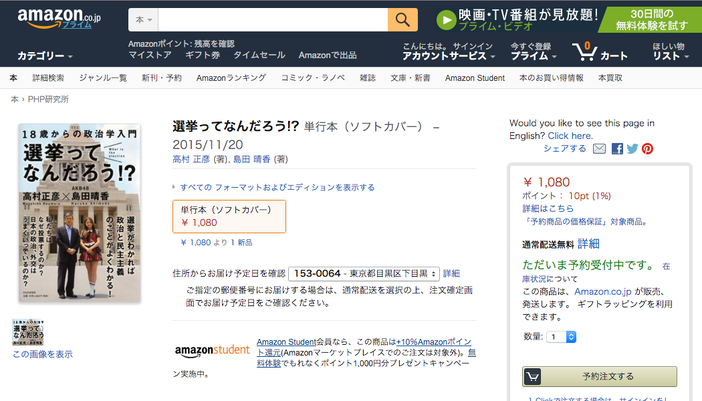The height and width of the screenshot is (401, 702).
Task: Click Amazonポイント: 残高を確認
Action: point(181,43)
